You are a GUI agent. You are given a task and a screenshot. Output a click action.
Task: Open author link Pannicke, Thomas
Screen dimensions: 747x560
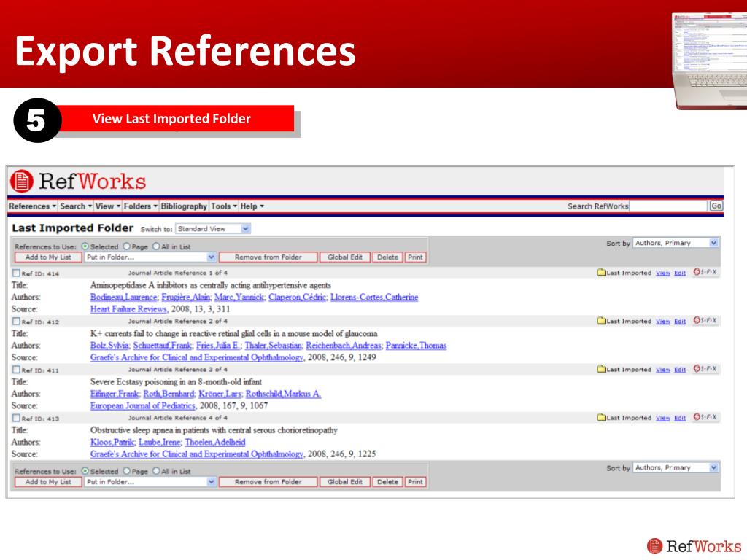click(x=416, y=345)
